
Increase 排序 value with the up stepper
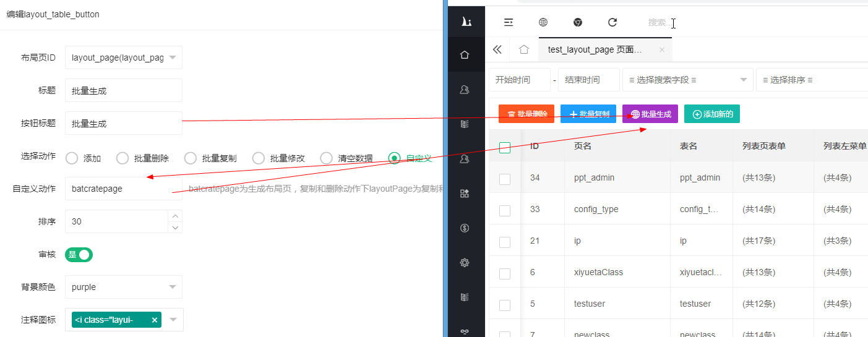click(x=176, y=216)
